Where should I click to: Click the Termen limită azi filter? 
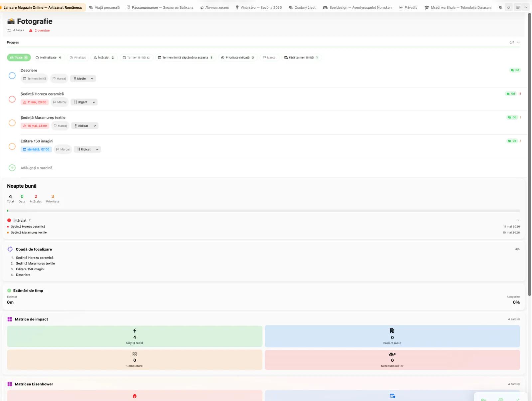[x=136, y=58]
